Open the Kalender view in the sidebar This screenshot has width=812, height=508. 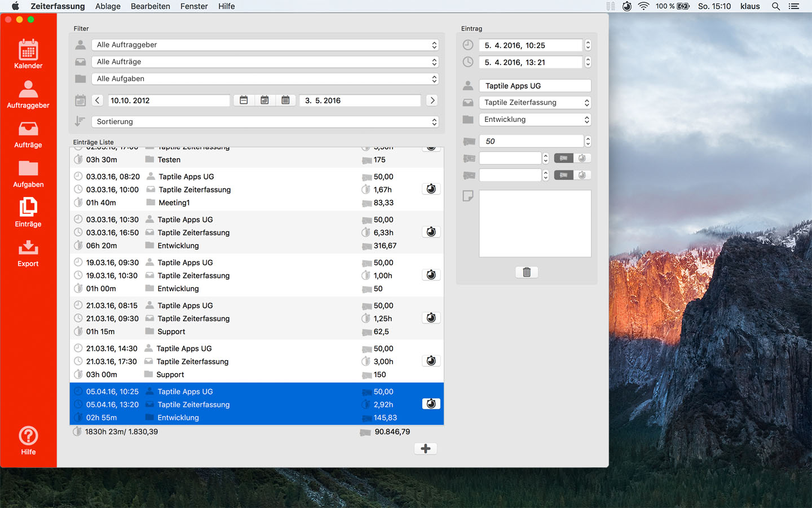[28, 54]
